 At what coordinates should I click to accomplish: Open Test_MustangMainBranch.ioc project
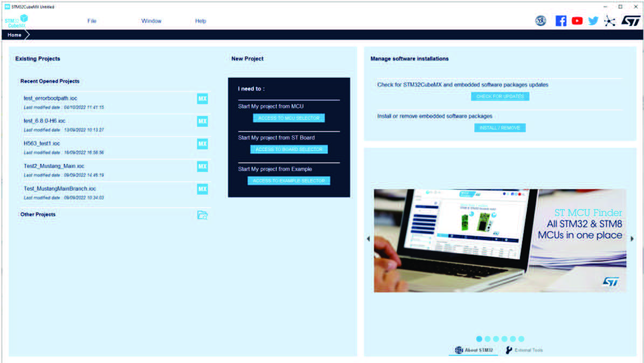(x=60, y=189)
